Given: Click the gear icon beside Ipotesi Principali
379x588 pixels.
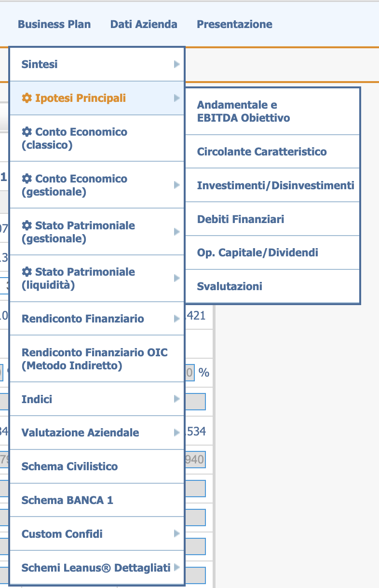Looking at the screenshot, I should point(27,98).
